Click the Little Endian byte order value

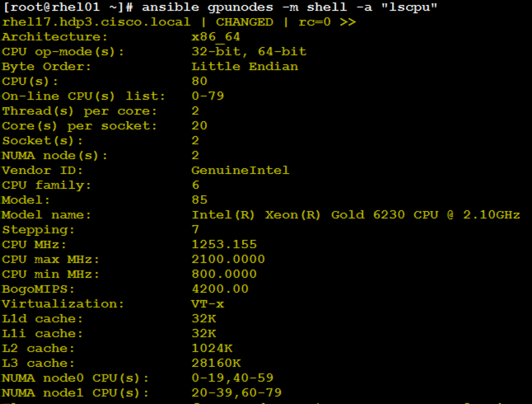point(245,66)
